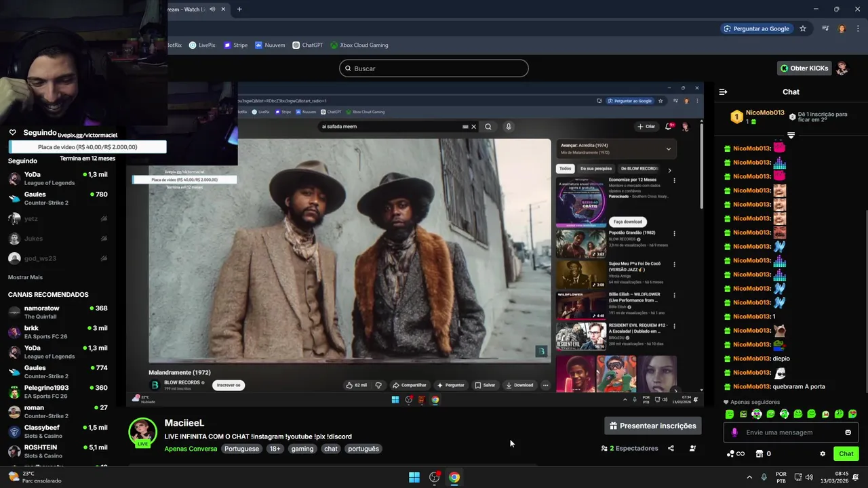Open Windows Start menu
The width and height of the screenshot is (868, 488).
pos(414,477)
